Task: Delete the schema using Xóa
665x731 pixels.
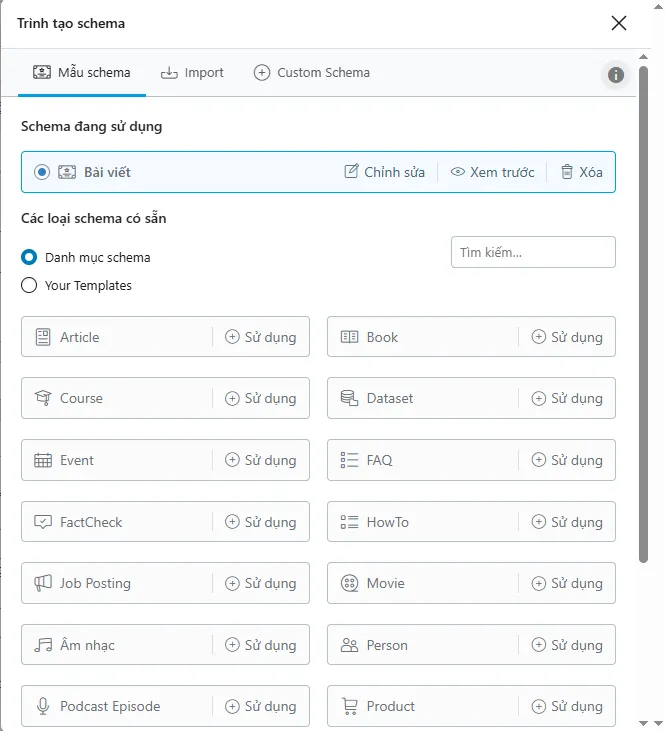Action: click(581, 172)
